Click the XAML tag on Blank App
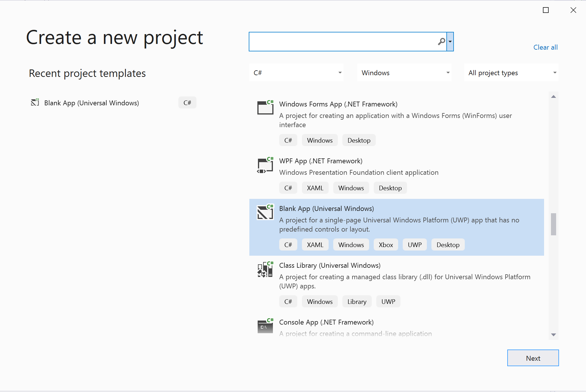 (x=315, y=244)
